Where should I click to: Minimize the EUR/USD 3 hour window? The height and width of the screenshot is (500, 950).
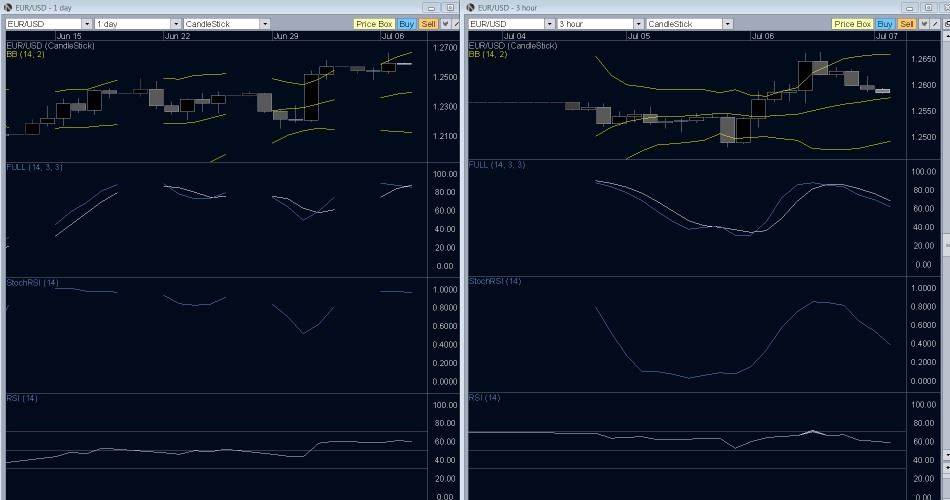[x=909, y=8]
